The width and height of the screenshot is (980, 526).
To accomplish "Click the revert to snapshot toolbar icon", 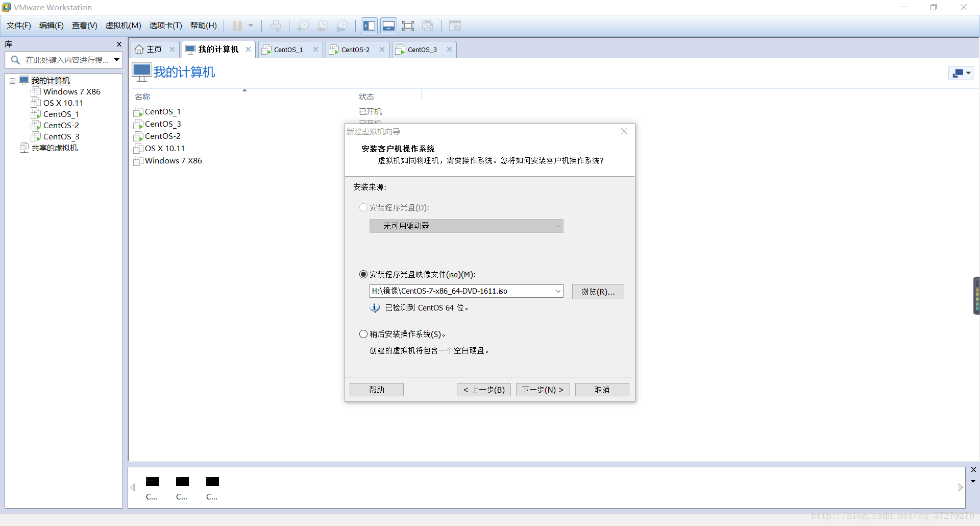I will (x=323, y=26).
